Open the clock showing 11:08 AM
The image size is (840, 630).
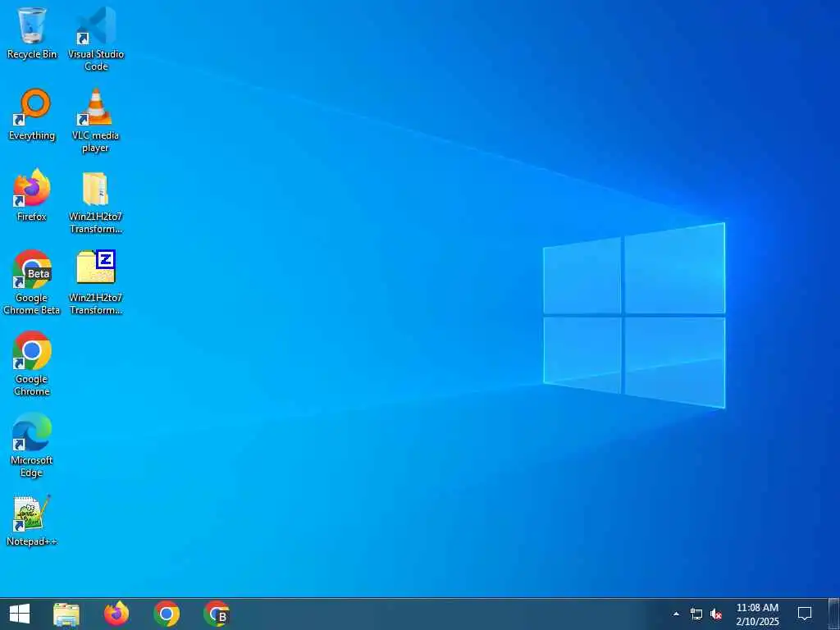point(757,614)
